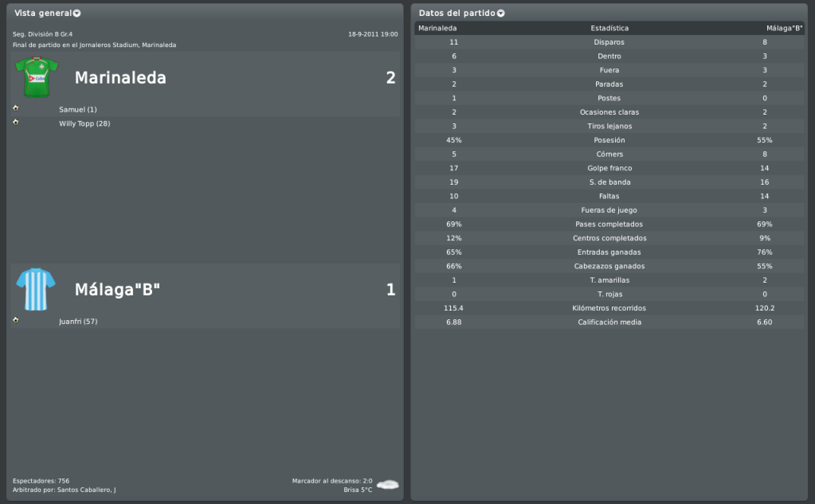Viewport: 815px width, 504px height.
Task: Select the Kilómetros recorridos row
Action: tap(609, 308)
